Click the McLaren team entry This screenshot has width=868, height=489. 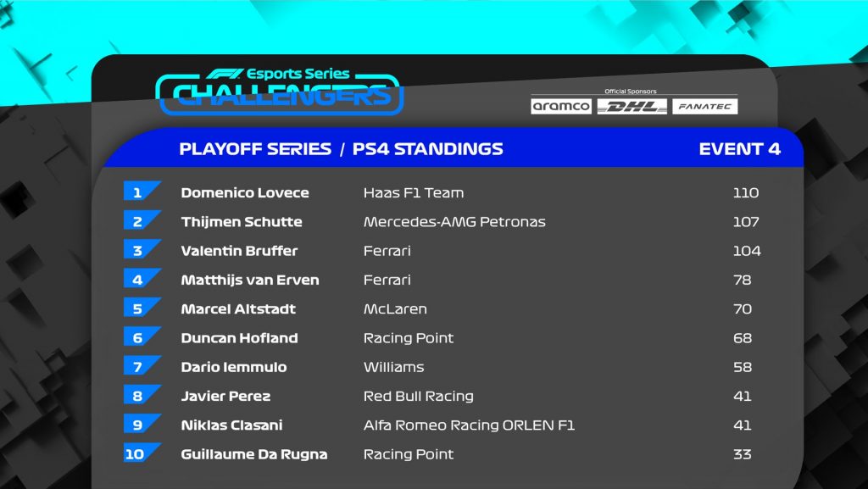[x=395, y=308]
